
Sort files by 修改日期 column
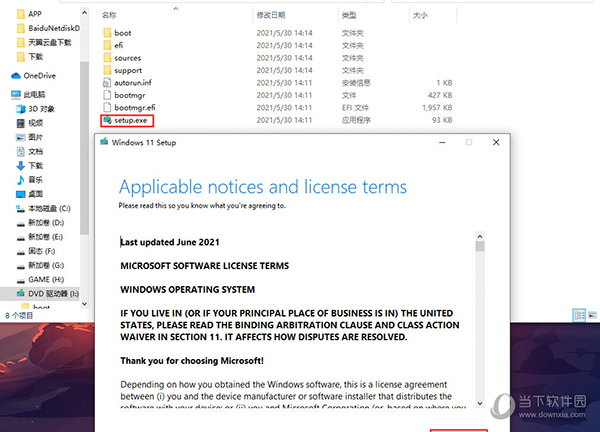(x=271, y=15)
